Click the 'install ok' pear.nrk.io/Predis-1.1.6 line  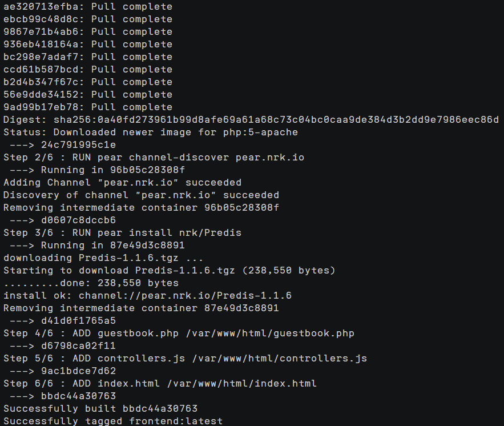147,295
